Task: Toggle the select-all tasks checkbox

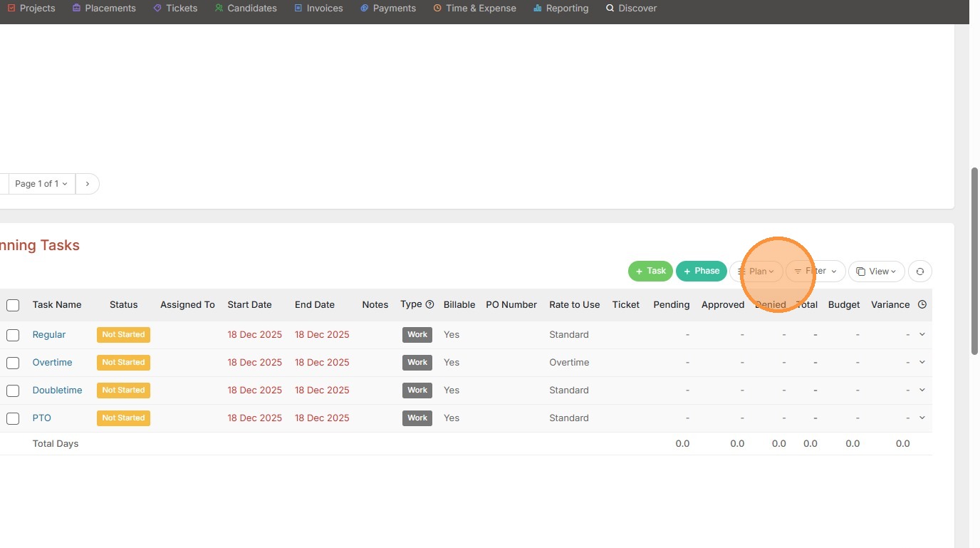Action: pos(13,305)
